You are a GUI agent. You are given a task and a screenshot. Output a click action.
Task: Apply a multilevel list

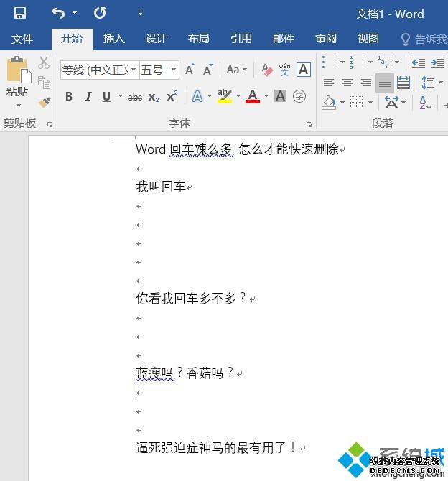click(x=385, y=62)
